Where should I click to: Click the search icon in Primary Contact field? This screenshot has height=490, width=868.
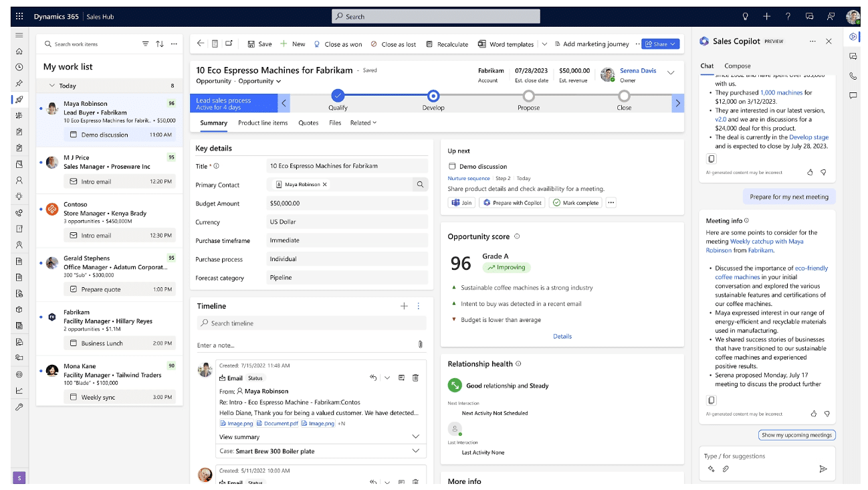tap(420, 184)
